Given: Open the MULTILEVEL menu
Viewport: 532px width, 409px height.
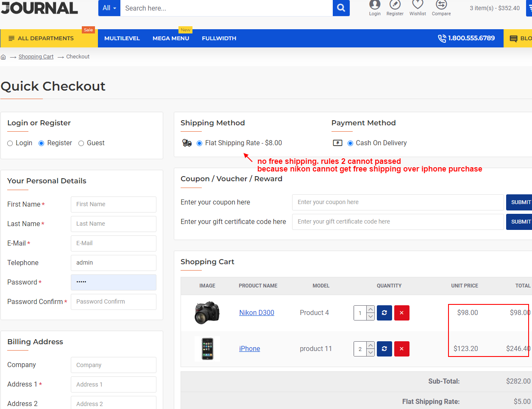Looking at the screenshot, I should (x=122, y=38).
